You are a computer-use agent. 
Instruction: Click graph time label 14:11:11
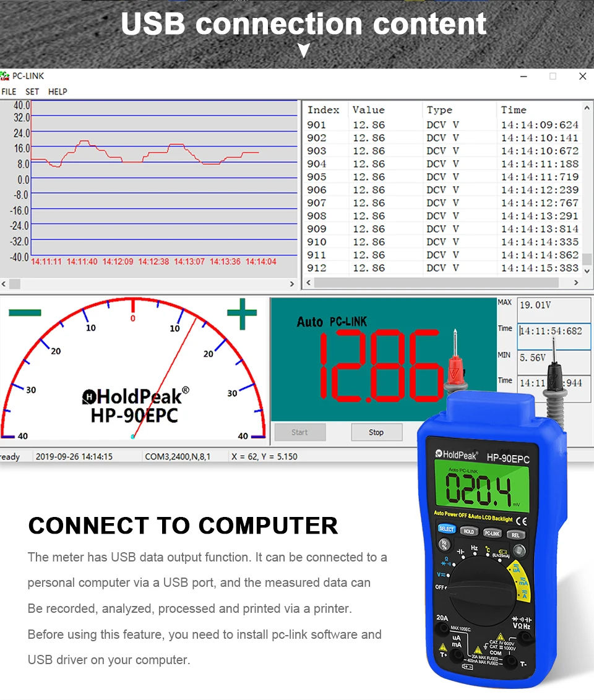coord(46,262)
